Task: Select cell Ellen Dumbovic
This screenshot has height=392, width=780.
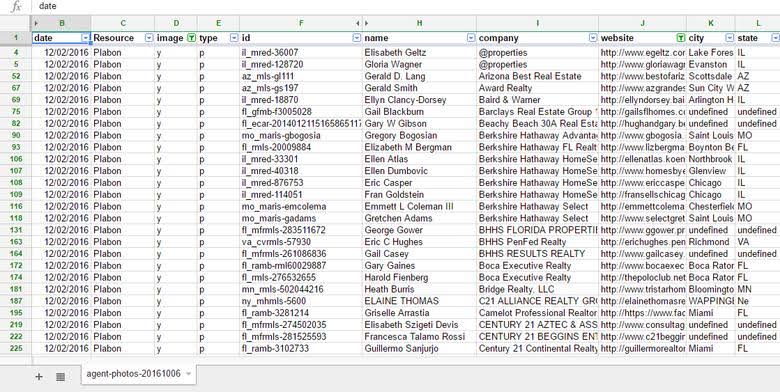Action: [419, 171]
